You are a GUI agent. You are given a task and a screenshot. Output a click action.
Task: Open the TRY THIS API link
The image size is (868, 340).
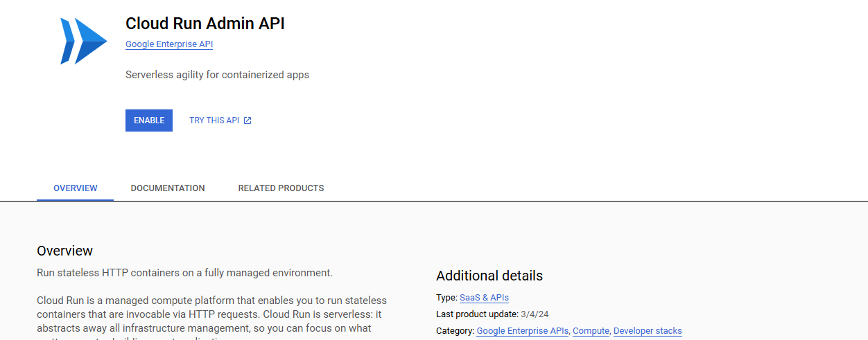coord(214,120)
